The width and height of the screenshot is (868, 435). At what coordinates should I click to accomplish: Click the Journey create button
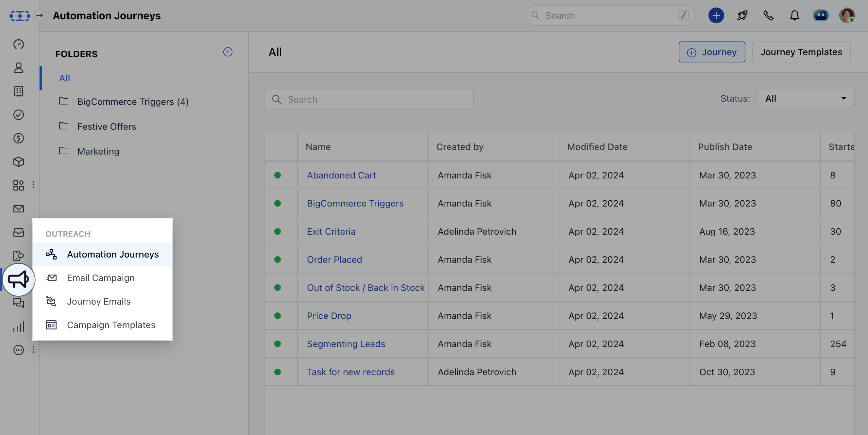[x=712, y=52]
